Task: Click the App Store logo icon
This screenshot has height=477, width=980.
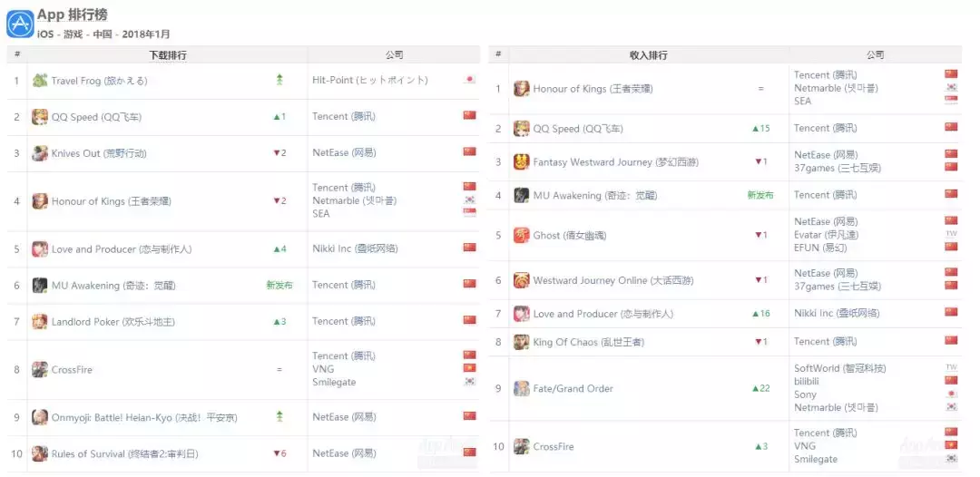Action: pyautogui.click(x=20, y=24)
